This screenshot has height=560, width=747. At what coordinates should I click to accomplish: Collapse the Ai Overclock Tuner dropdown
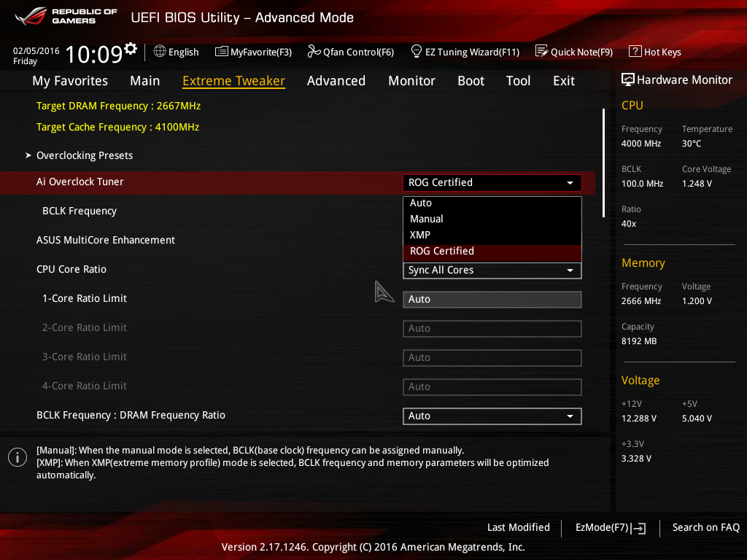point(492,183)
